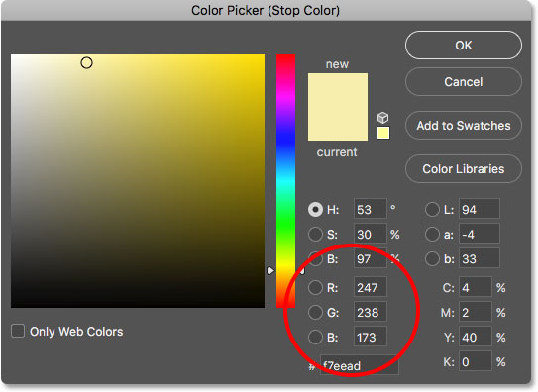
Task: Click the OK button
Action: coord(464,46)
